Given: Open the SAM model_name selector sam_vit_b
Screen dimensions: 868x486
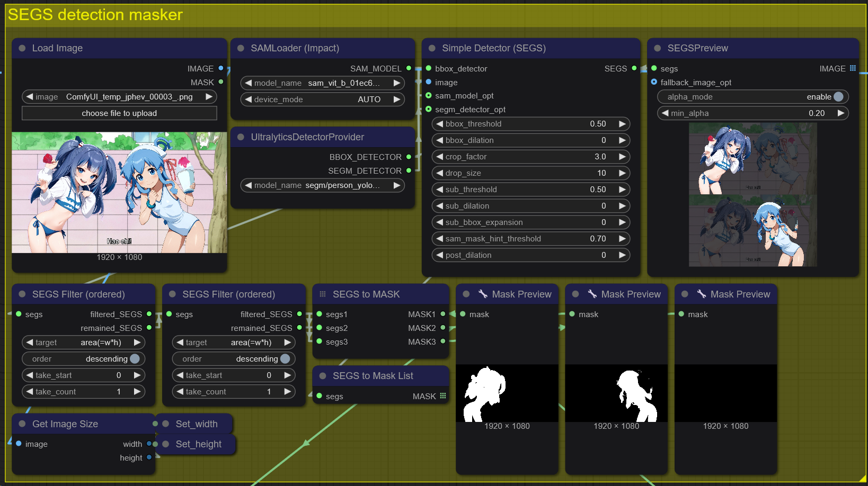Looking at the screenshot, I should point(322,83).
